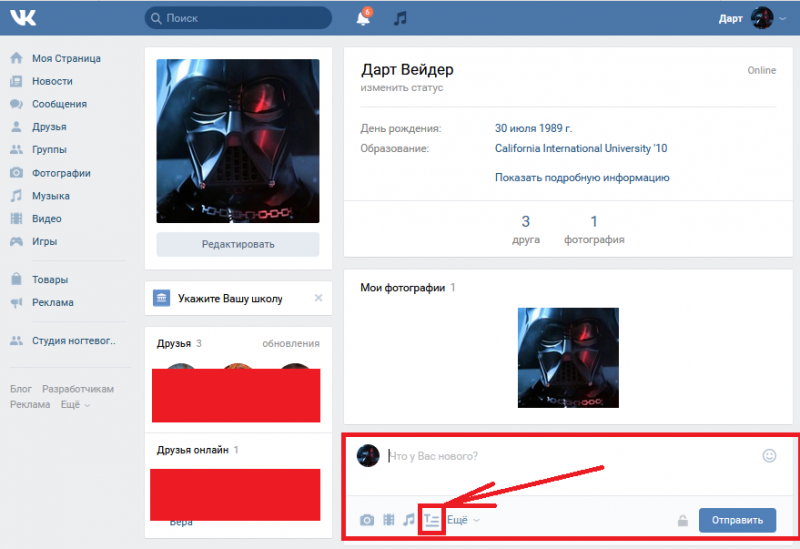Open the emoji smiley picker
Viewport: 800px width, 549px height.
click(x=769, y=456)
